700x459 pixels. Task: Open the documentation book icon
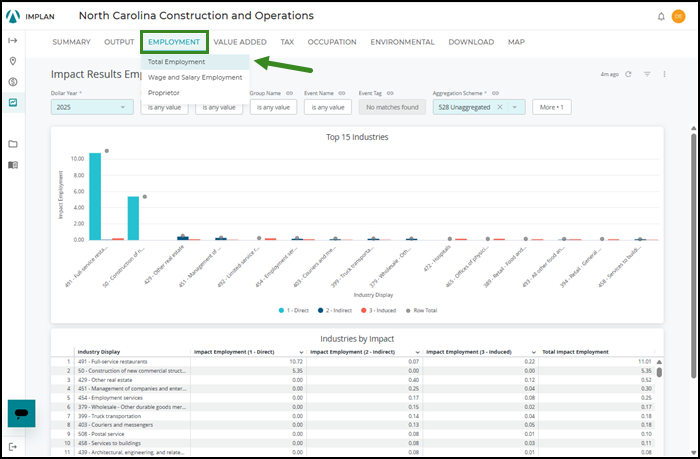coord(13,165)
